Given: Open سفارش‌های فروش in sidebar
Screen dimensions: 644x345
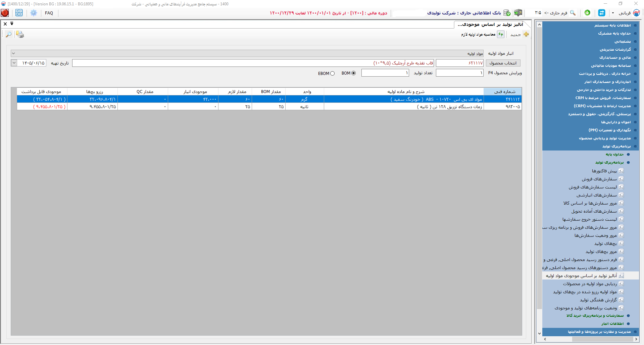Looking at the screenshot, I should [599, 179].
